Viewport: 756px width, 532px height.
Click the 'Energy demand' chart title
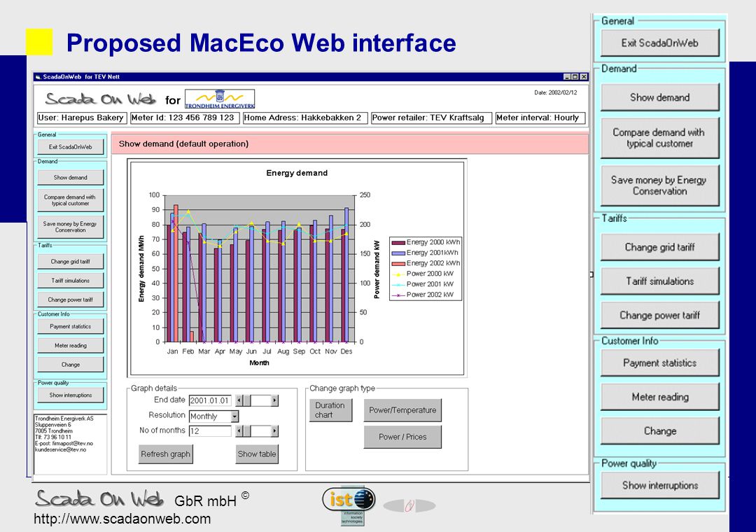click(297, 173)
